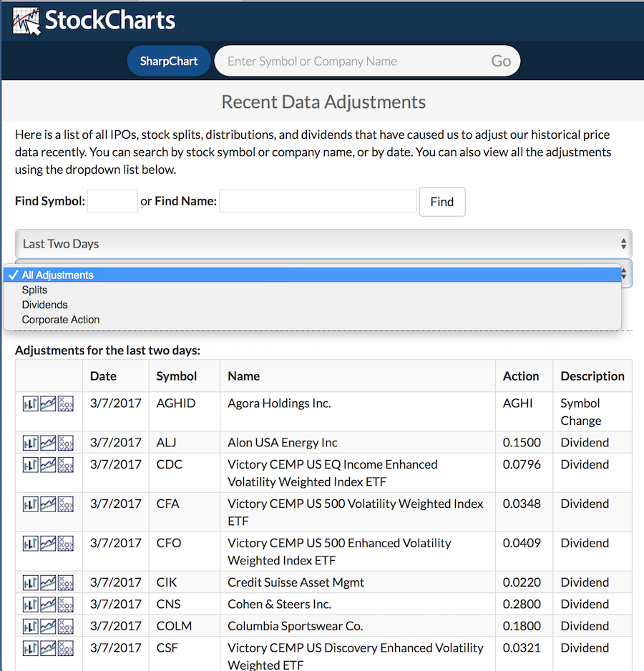The width and height of the screenshot is (644, 671).
Task: Open the point-and-figure chart icon for COLM
Action: (x=66, y=627)
